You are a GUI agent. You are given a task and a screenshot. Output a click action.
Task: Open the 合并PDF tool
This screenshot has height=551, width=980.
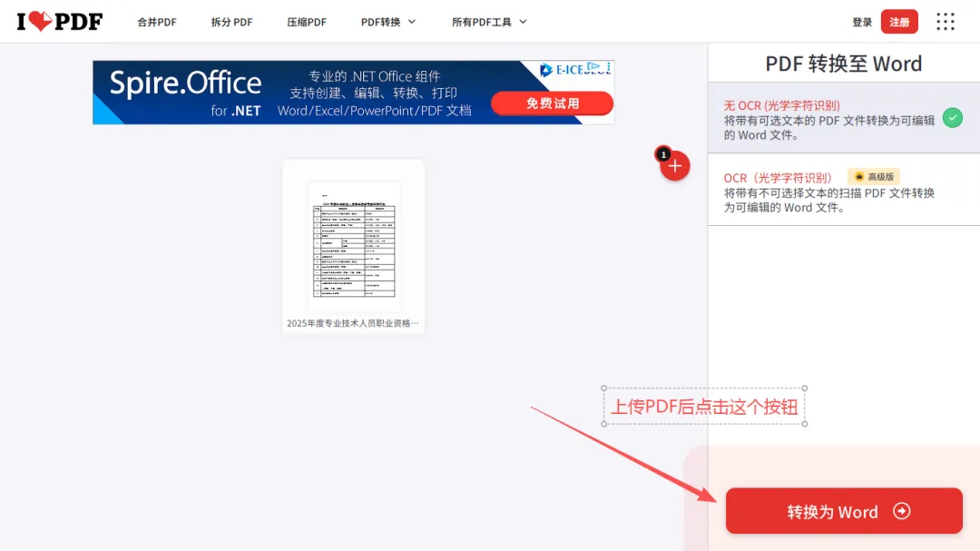[x=157, y=22]
